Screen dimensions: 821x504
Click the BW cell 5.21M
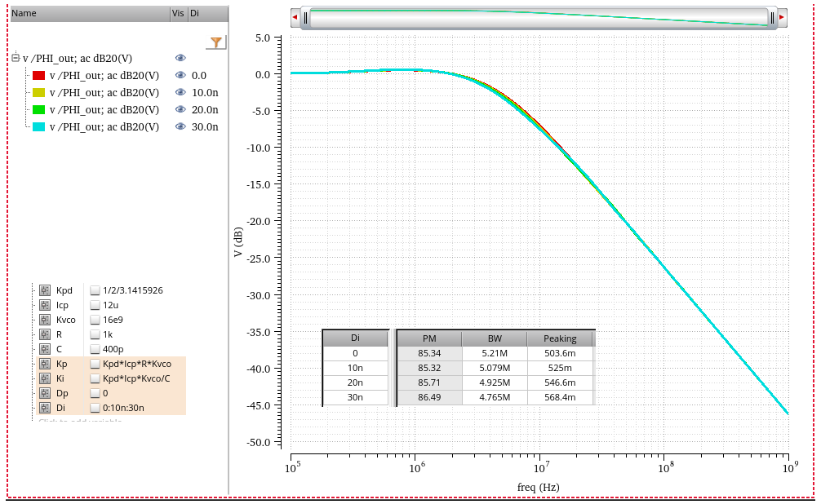tap(495, 353)
